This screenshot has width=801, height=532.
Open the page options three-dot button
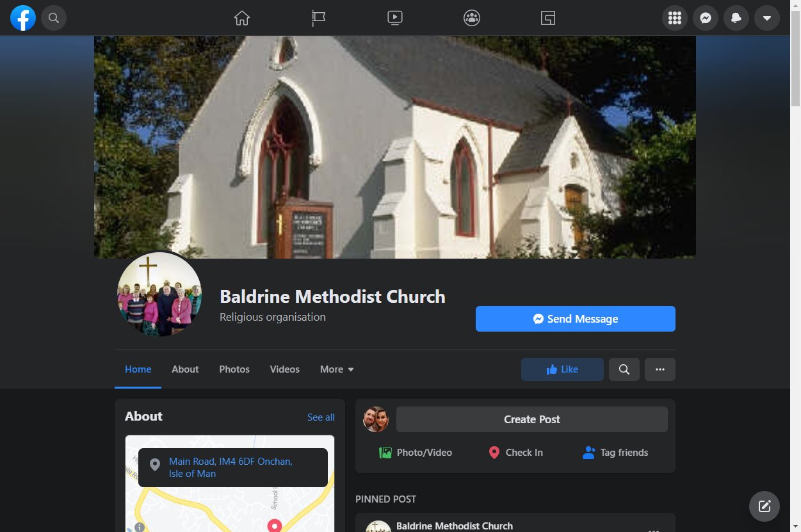(x=660, y=369)
